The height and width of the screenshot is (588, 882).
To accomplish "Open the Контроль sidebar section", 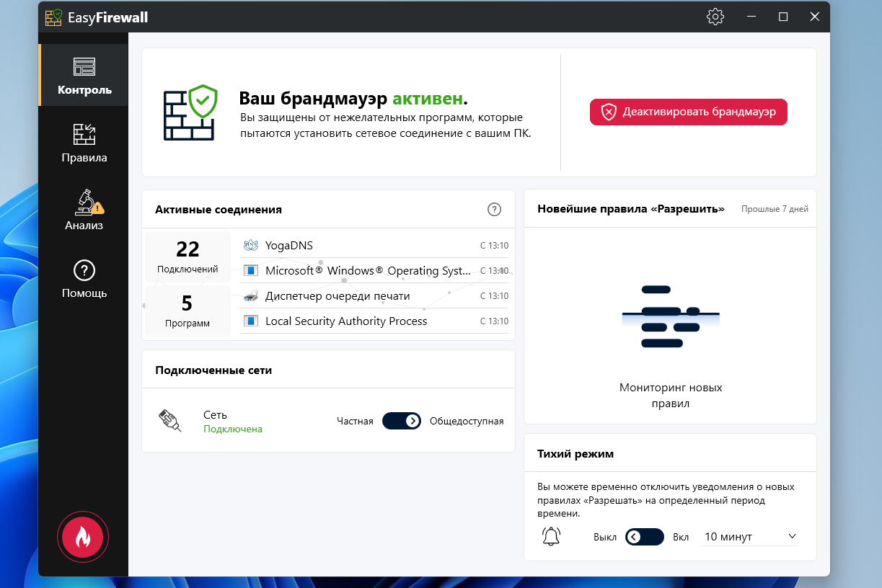I will [84, 76].
